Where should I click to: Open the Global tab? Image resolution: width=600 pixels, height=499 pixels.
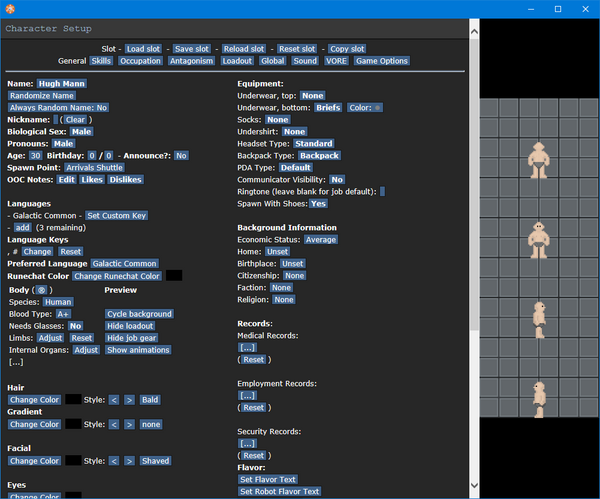pos(273,61)
